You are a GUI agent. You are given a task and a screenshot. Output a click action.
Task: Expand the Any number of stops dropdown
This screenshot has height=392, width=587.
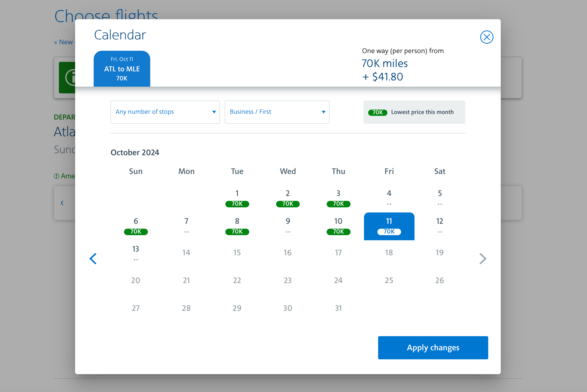pos(166,112)
